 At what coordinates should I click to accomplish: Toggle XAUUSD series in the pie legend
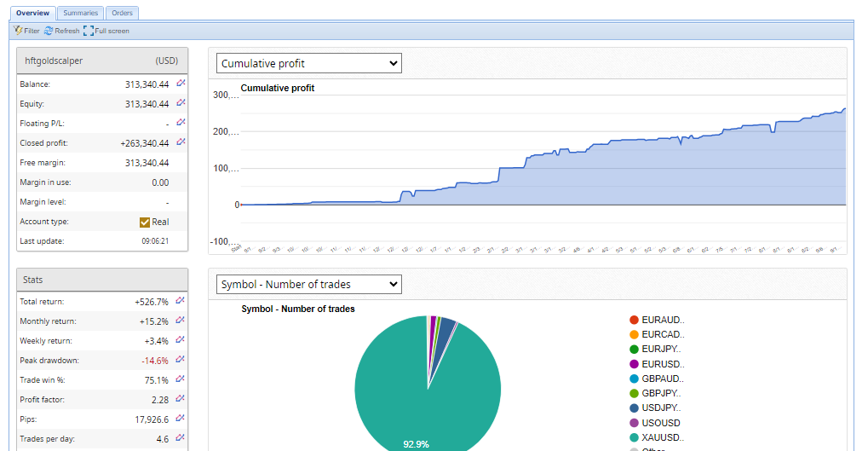tap(662, 437)
